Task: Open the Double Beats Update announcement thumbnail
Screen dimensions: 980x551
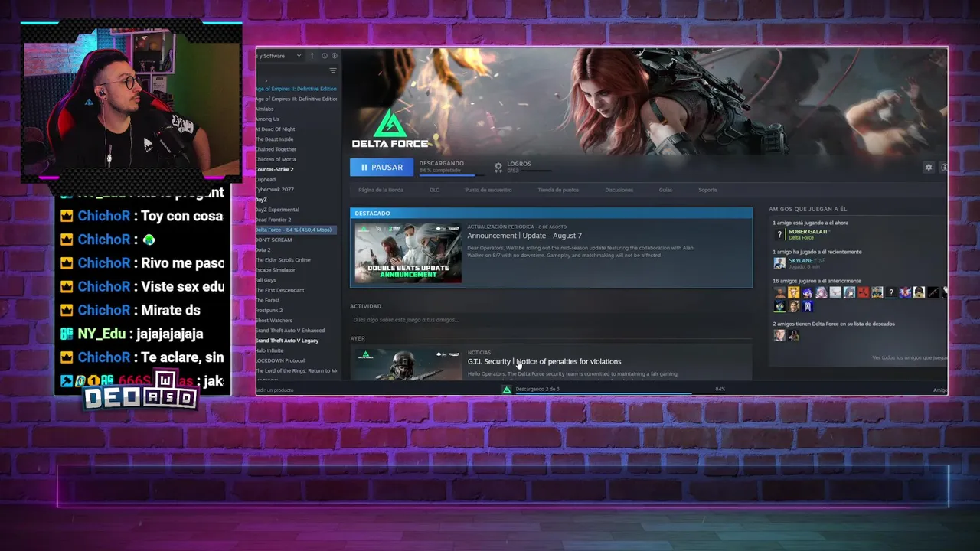Action: coord(408,253)
